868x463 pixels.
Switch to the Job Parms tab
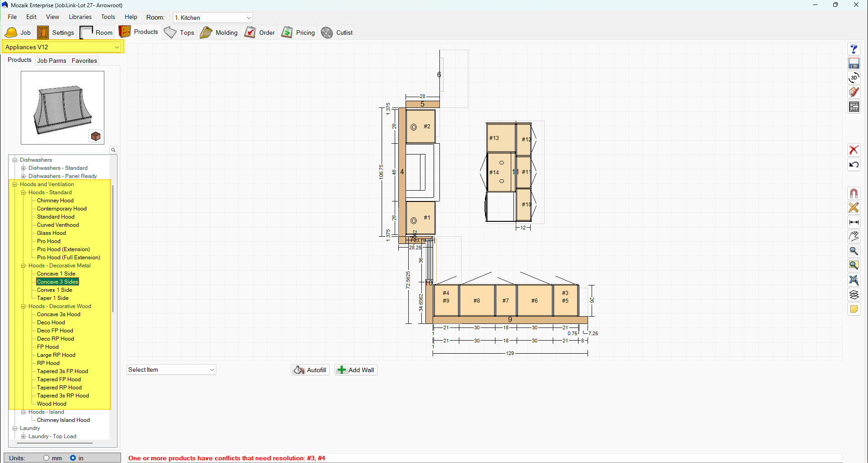51,61
